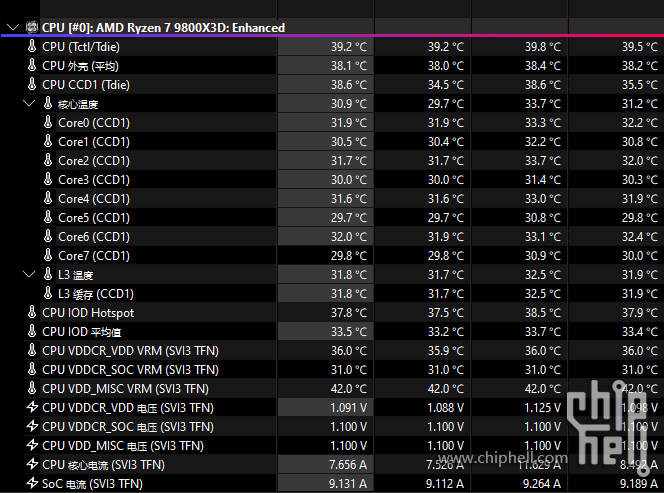Screen dimensions: 664x493
Task: Click the 9.264 A SoC maximum value
Action: [x=542, y=484]
